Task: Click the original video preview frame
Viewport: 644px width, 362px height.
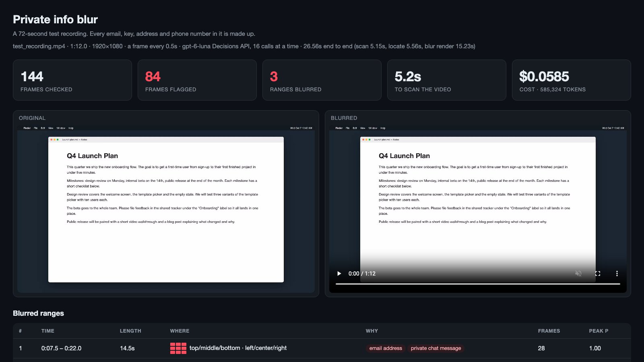Action: (166, 209)
